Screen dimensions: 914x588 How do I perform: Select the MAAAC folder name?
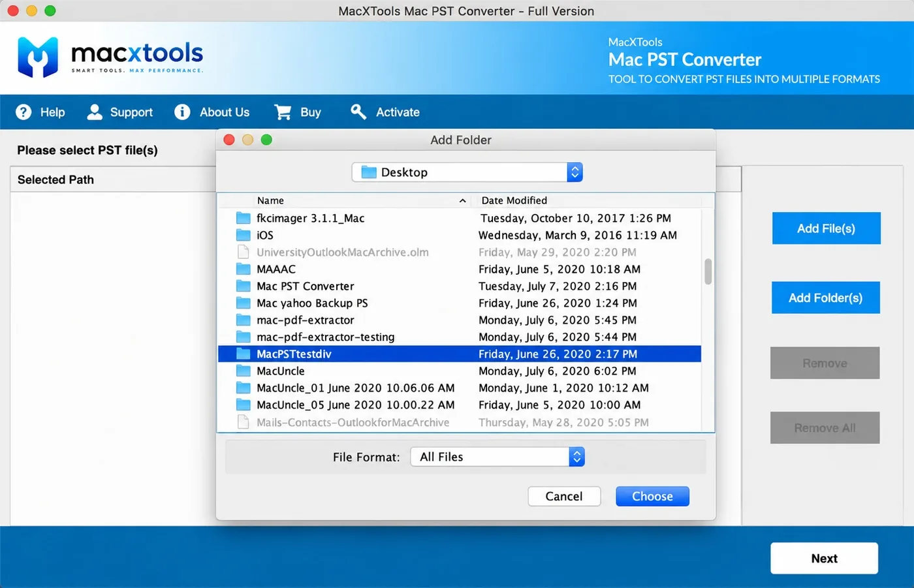point(276,269)
